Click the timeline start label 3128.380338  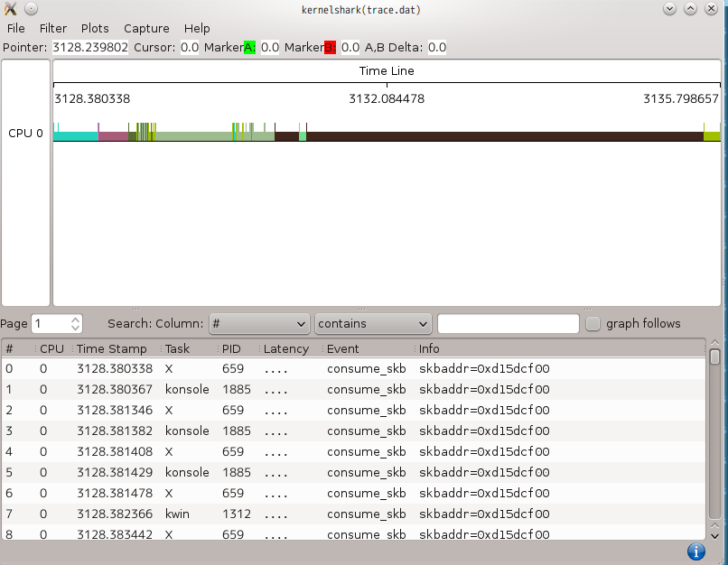pyautogui.click(x=92, y=98)
